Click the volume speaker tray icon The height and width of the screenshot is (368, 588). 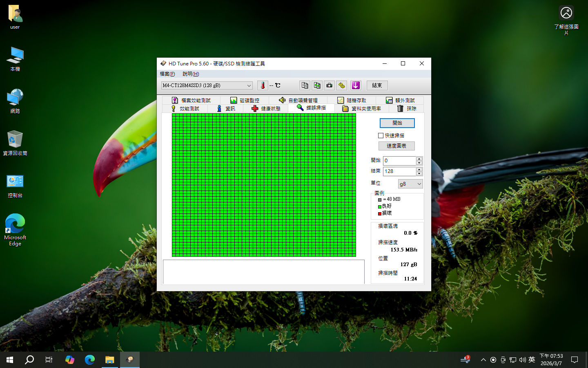coord(522,360)
